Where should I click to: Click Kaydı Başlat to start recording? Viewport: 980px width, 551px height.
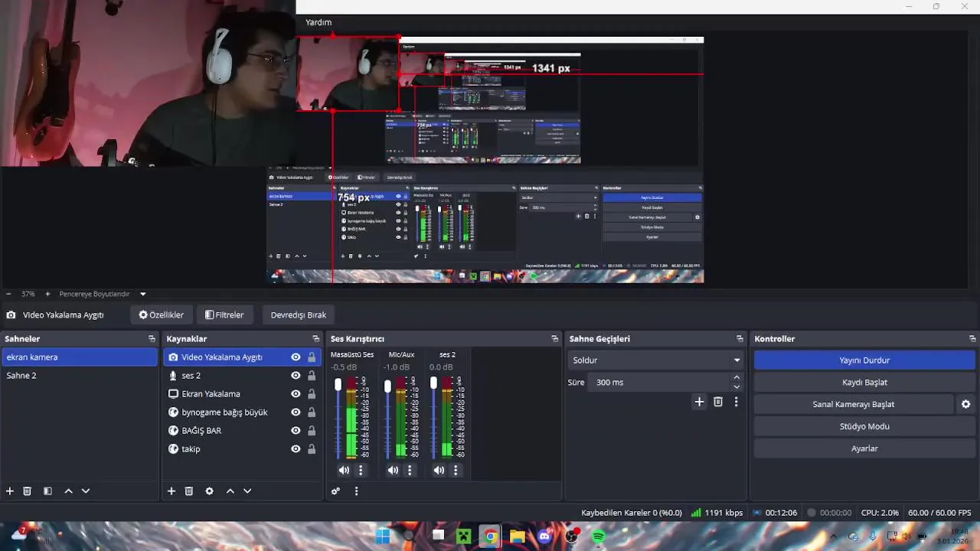864,382
